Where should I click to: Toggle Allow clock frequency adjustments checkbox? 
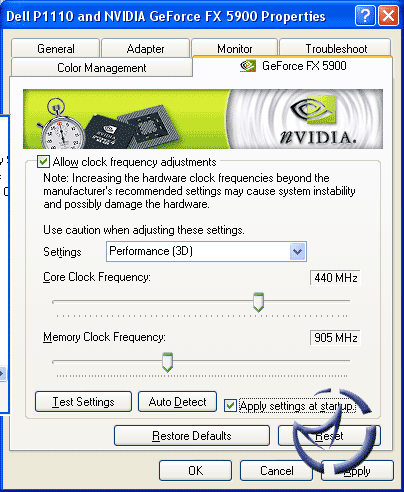(43, 162)
